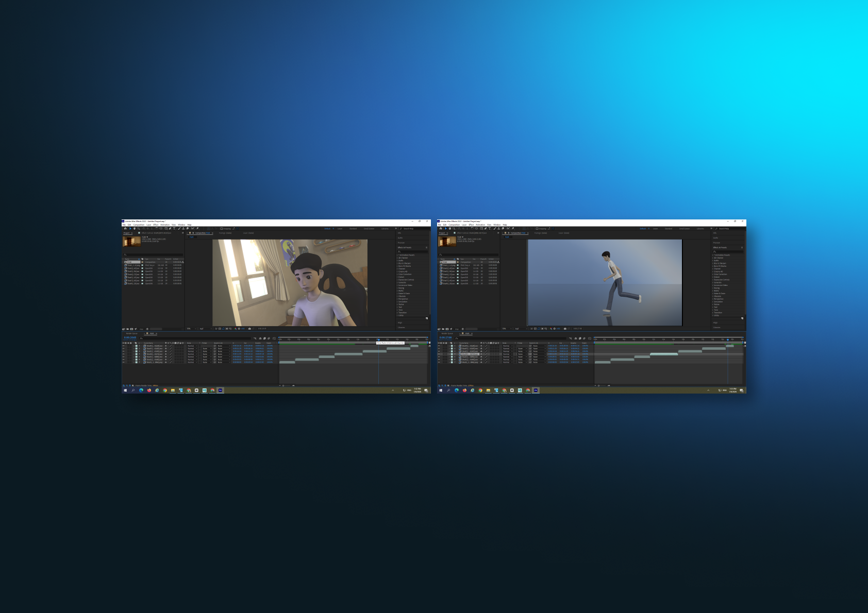Open the Half resolution dropdown in right viewer
The image size is (868, 613).
(x=521, y=329)
